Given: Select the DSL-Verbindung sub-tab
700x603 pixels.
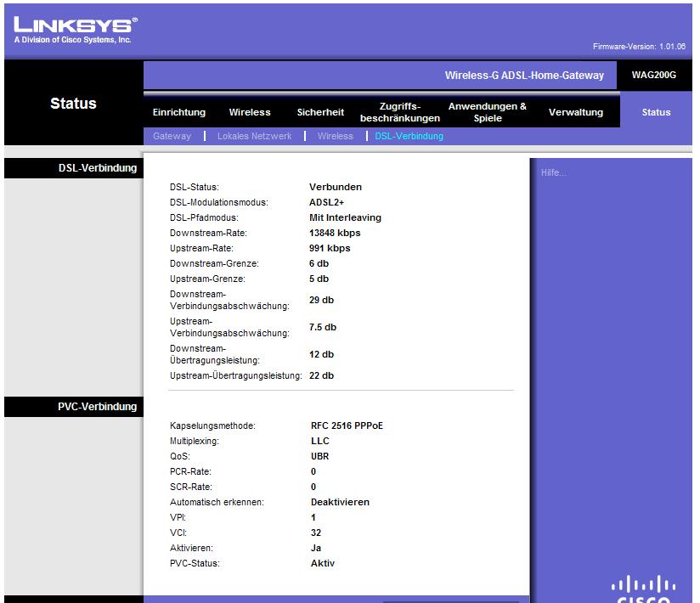Looking at the screenshot, I should coord(409,136).
